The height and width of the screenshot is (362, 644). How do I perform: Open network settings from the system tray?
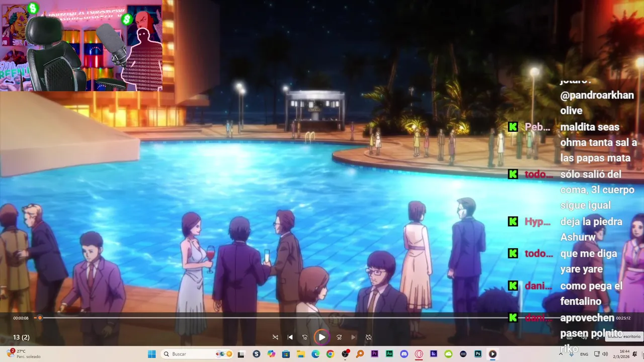point(597,354)
